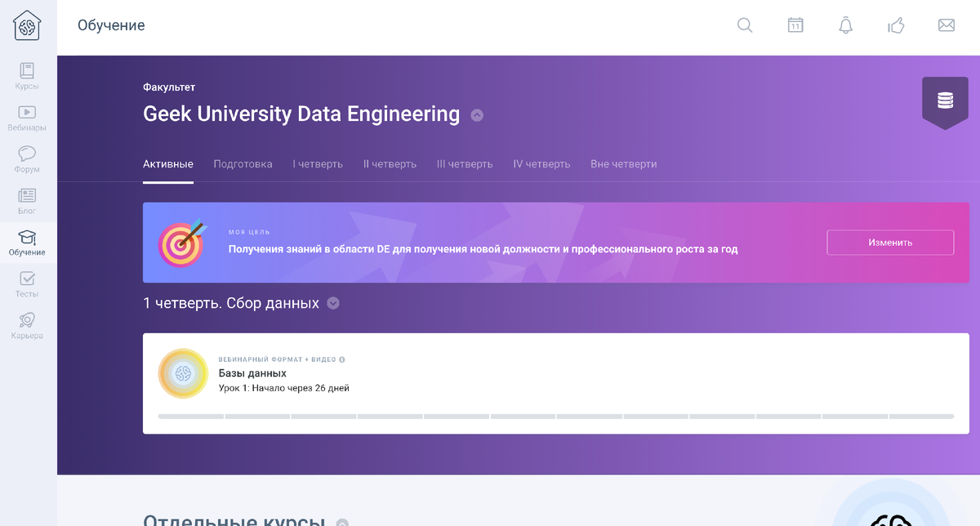Switch to the Вне четверти tab

pos(624,164)
